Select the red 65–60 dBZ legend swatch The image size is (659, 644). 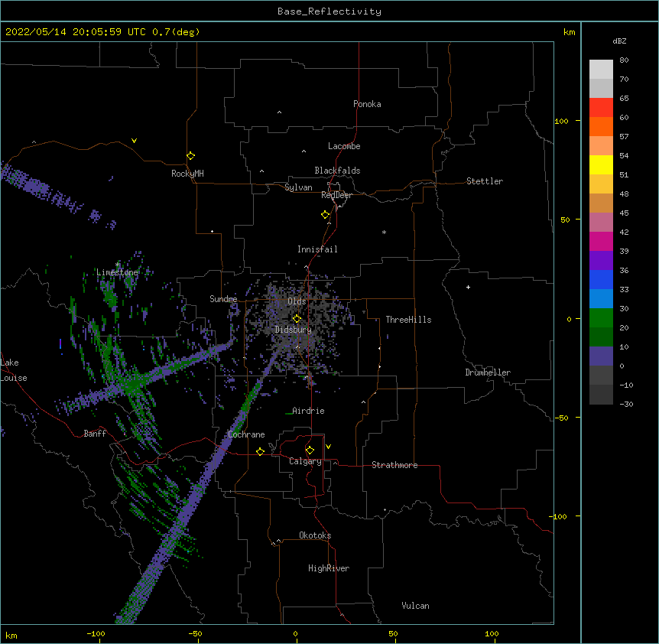[x=601, y=108]
